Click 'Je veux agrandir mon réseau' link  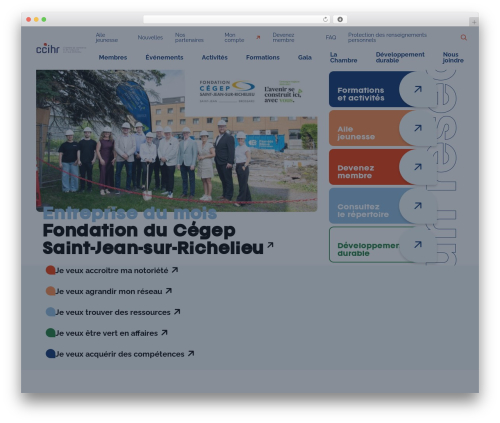(109, 291)
